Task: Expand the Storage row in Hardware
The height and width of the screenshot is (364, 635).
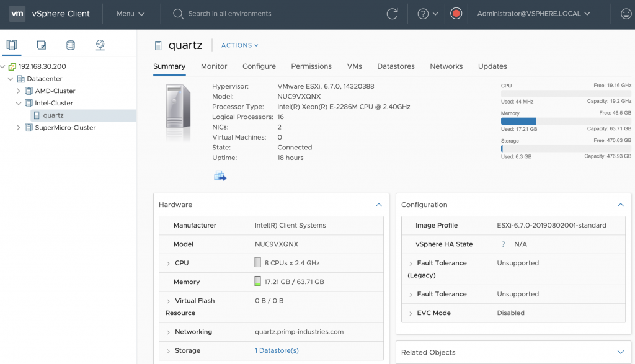Action: [169, 350]
